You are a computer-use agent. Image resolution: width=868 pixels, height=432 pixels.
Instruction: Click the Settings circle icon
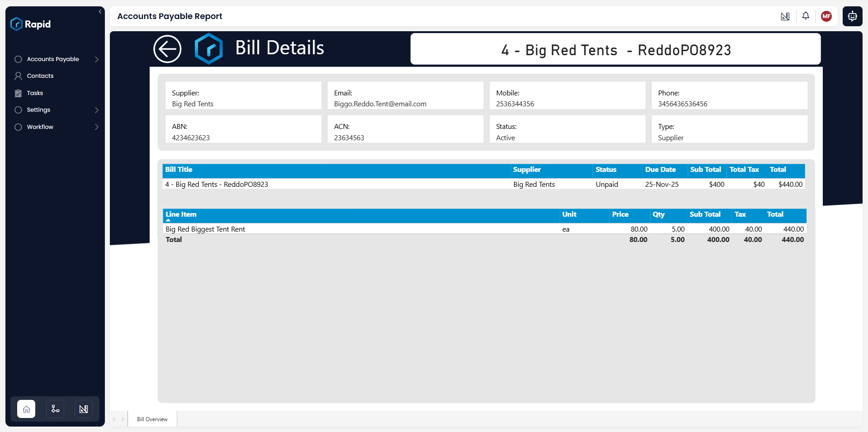coord(18,110)
